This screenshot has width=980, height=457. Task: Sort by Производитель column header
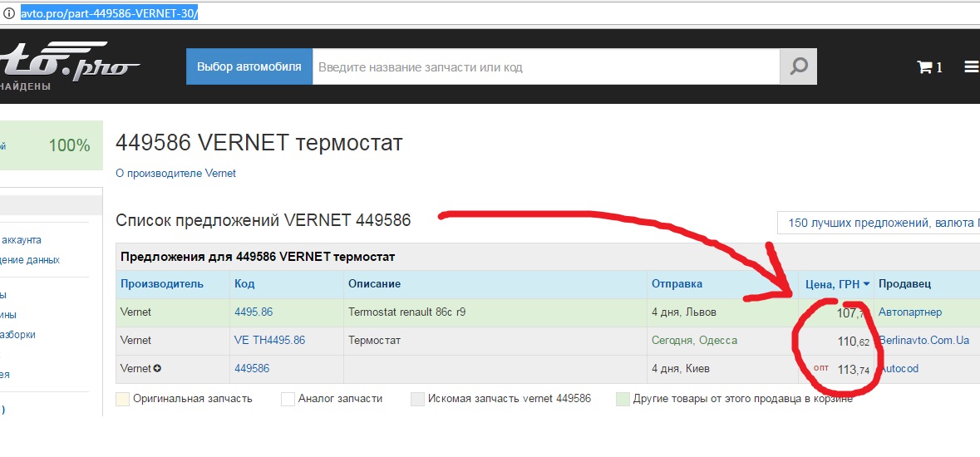[161, 284]
